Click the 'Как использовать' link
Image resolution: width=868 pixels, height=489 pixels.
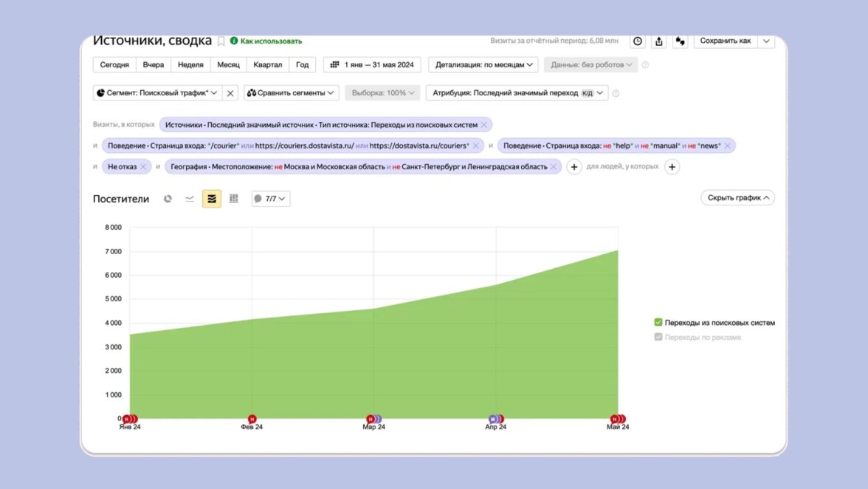[270, 41]
